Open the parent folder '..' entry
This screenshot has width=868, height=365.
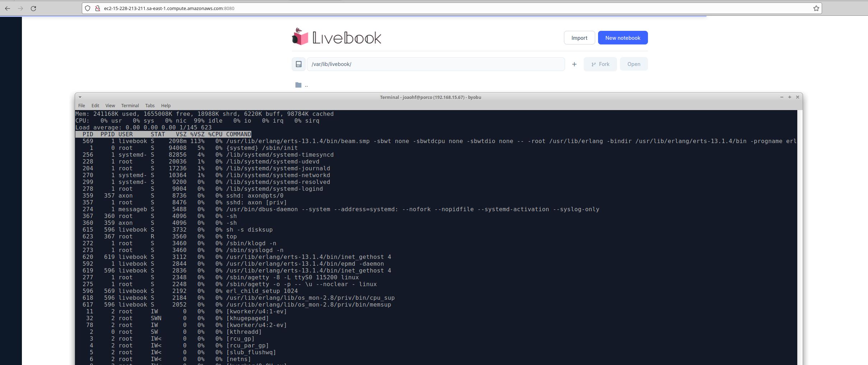(302, 85)
